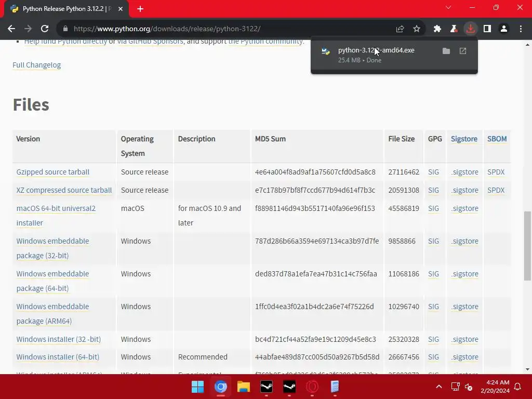Viewport: 532px width, 399px height.
Task: Open File Explorer from taskbar
Action: [x=243, y=387]
